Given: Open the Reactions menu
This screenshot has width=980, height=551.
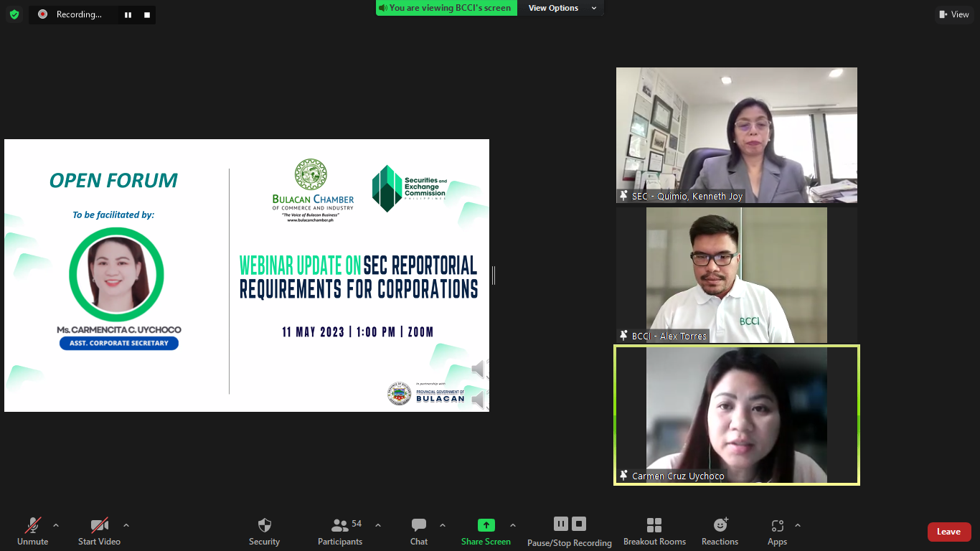Looking at the screenshot, I should (720, 532).
